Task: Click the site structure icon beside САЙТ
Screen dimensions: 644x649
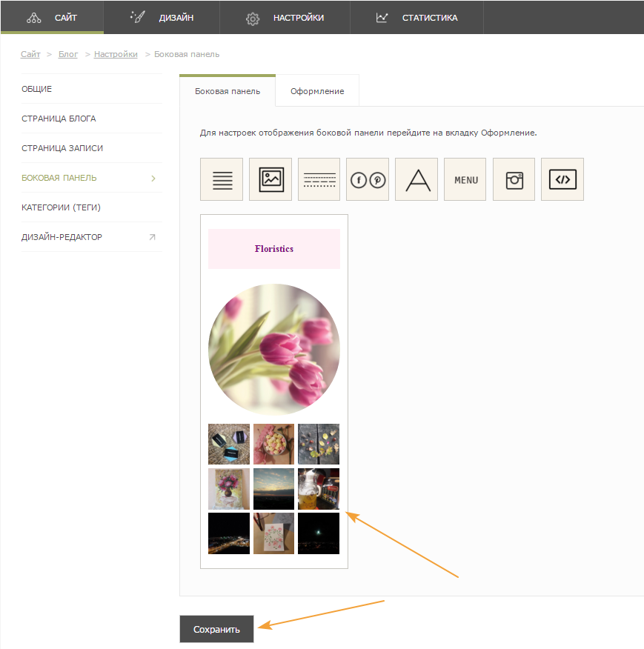Action: [x=34, y=18]
